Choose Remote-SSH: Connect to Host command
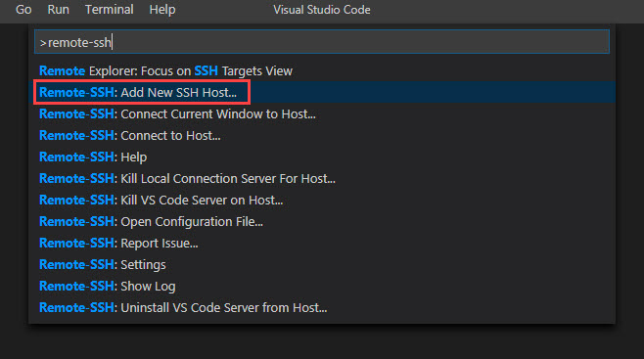Image resolution: width=644 pixels, height=359 pixels. (322, 135)
